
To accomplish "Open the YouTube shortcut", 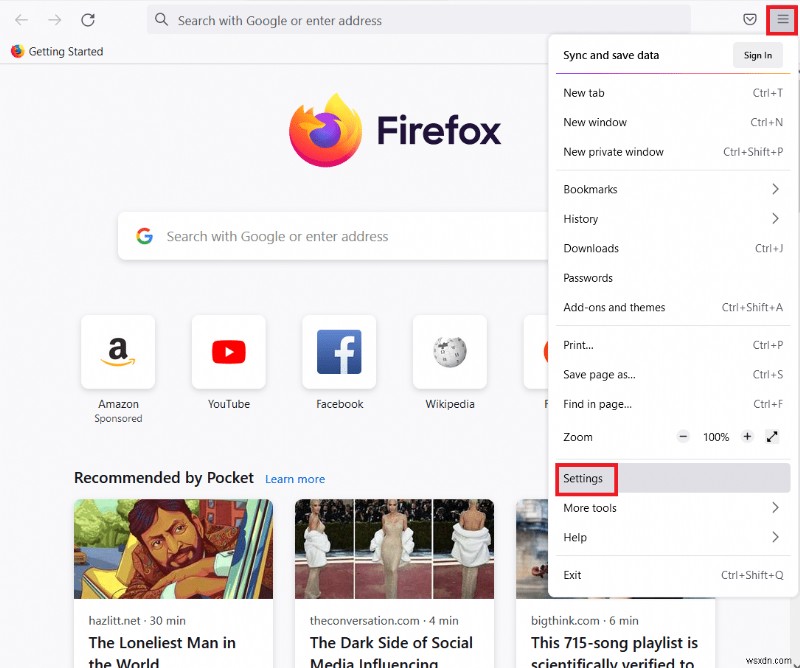I will click(228, 352).
